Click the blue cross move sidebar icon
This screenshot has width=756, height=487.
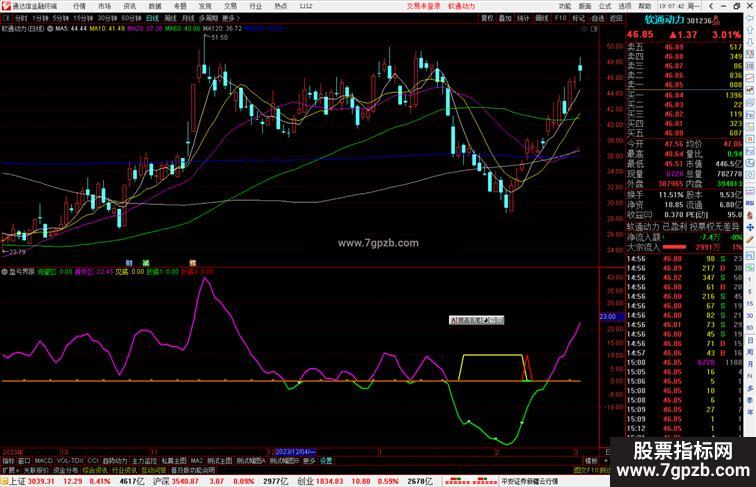(x=750, y=227)
